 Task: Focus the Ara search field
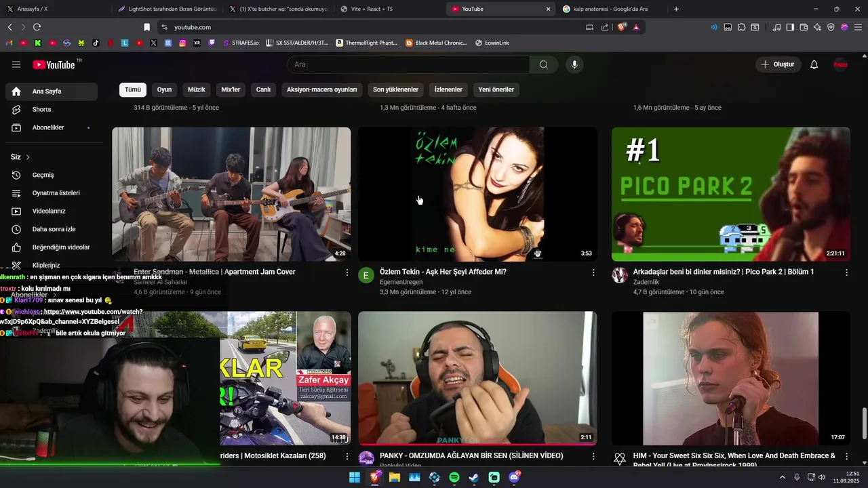408,64
